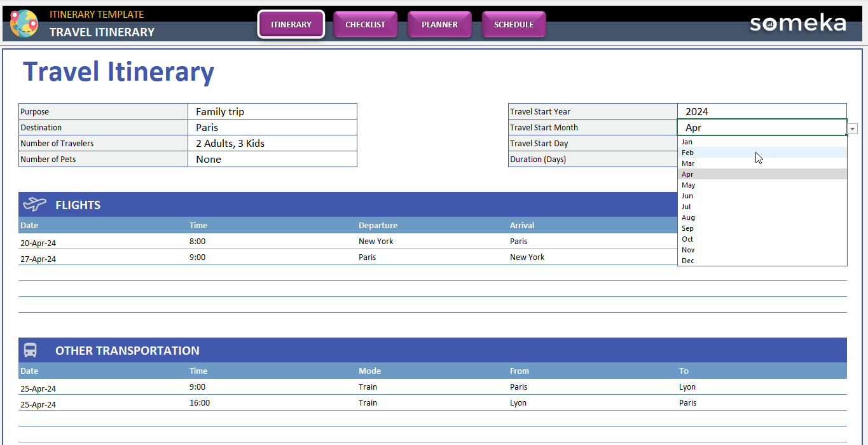The image size is (868, 445).
Task: Click the bus icon beside OTHER TRANSPORTATION
Action: click(30, 350)
